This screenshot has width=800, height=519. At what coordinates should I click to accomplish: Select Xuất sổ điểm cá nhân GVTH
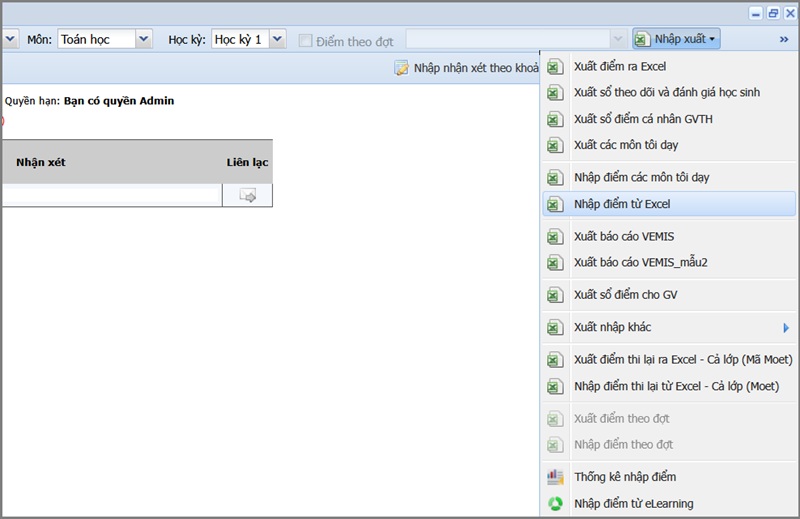pyautogui.click(x=668, y=119)
